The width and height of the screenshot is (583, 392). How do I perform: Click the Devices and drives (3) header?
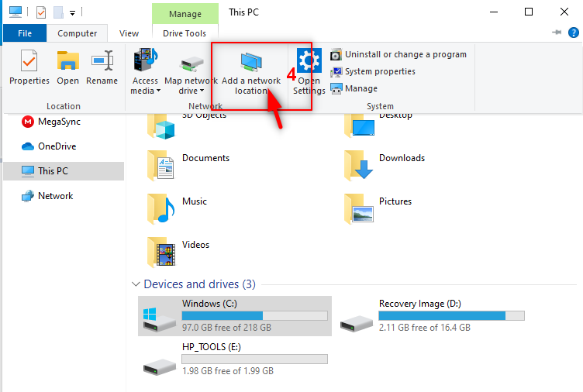[200, 284]
